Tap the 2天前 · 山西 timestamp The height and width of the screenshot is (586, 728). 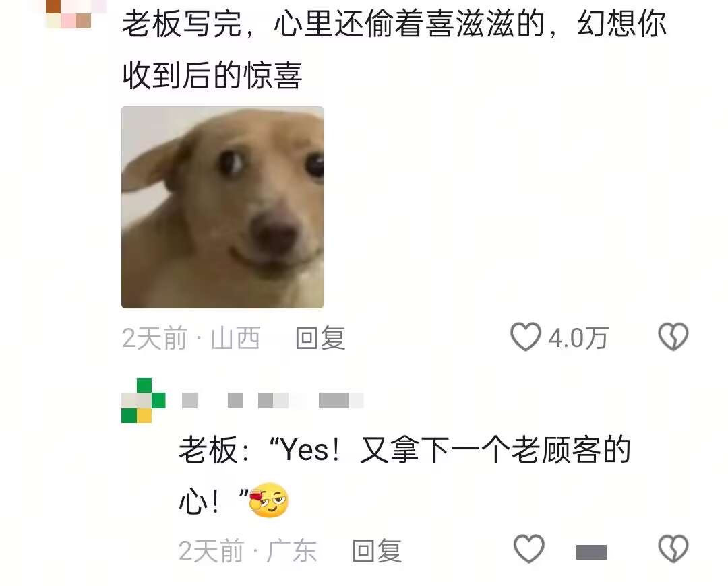coord(191,337)
